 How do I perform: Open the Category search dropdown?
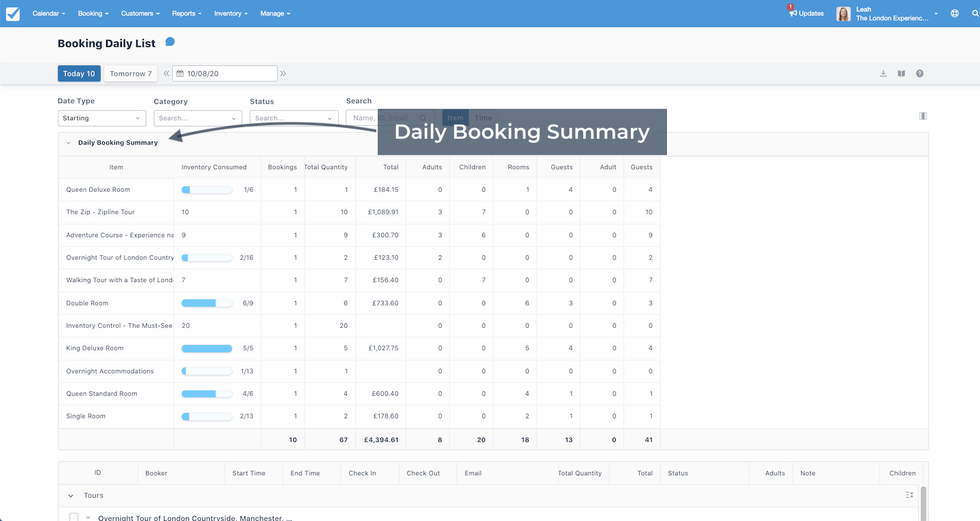point(198,118)
